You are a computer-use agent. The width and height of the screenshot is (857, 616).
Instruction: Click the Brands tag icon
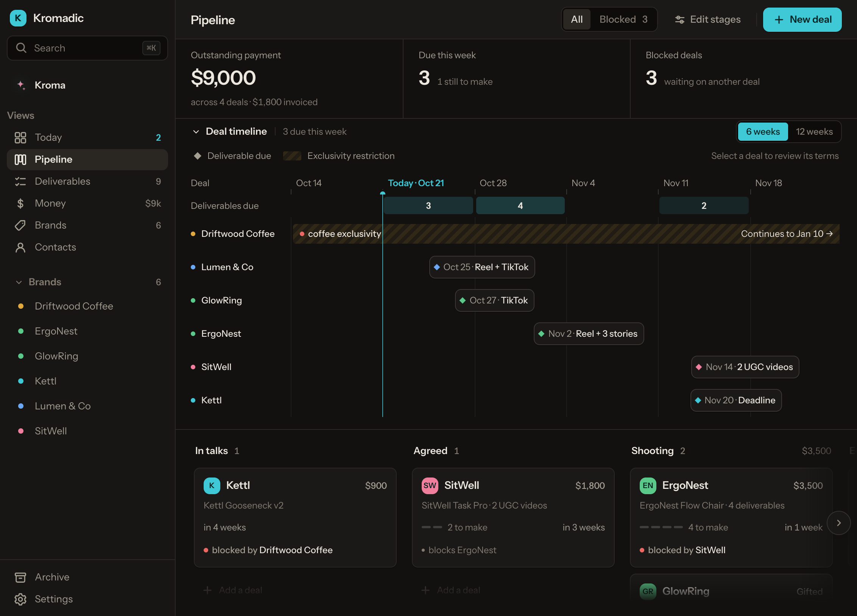[20, 225]
